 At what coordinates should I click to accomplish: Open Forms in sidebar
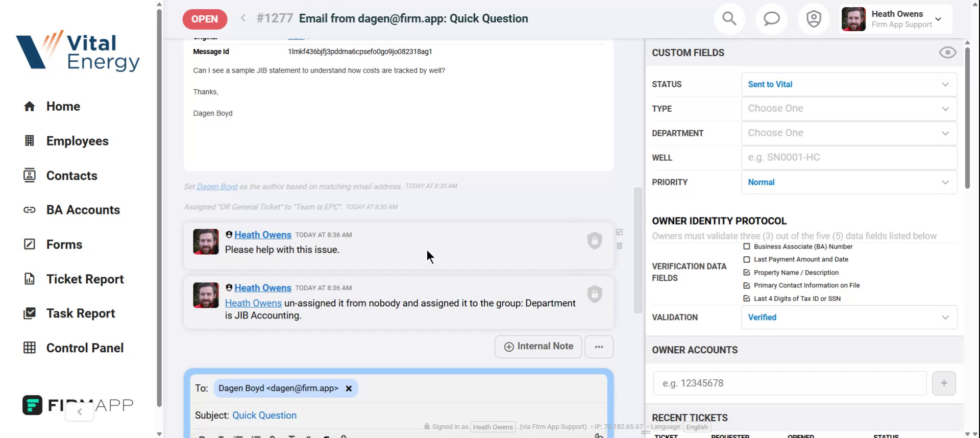point(64,245)
